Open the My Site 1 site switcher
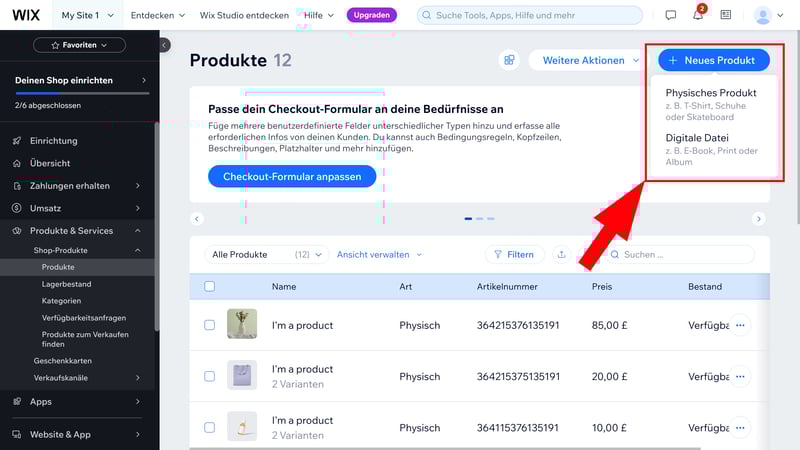This screenshot has width=800, height=450. point(87,16)
